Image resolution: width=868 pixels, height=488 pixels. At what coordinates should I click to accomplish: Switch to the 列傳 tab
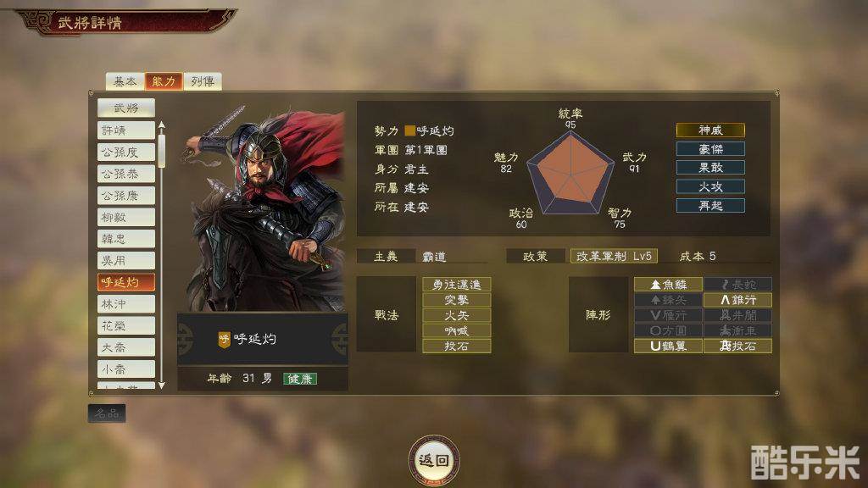203,81
